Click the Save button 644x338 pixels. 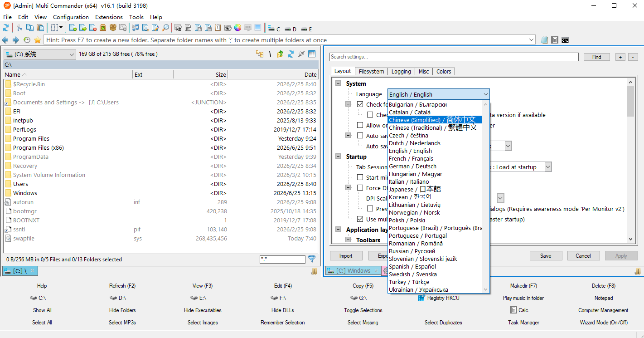point(546,255)
